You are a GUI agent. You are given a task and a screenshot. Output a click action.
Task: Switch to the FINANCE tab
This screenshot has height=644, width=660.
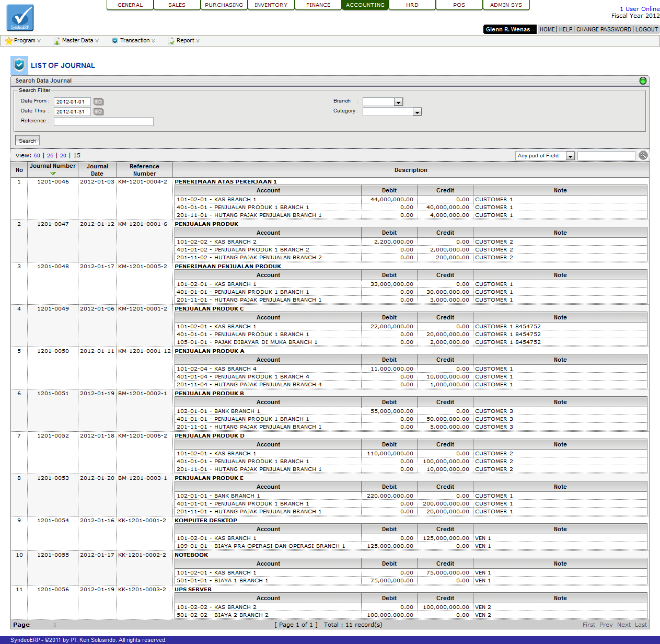point(318,5)
